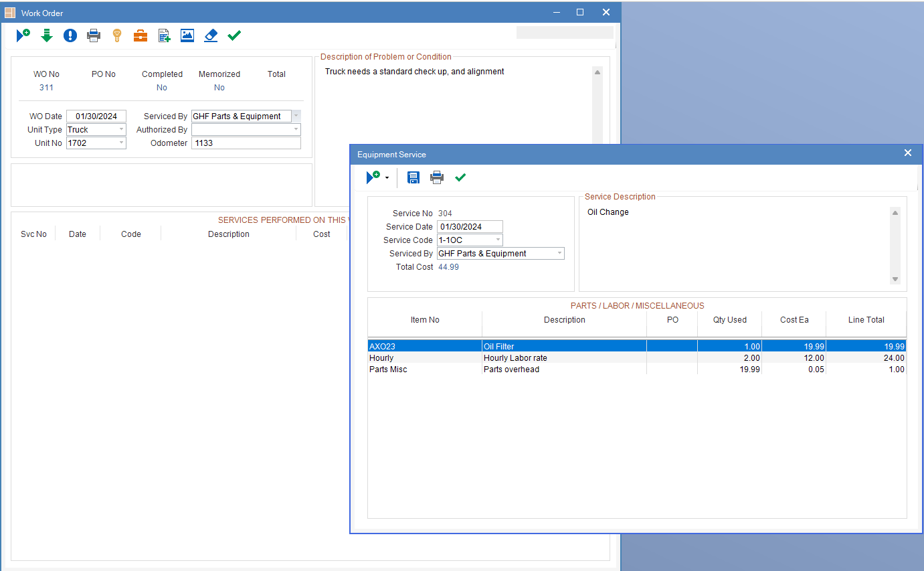Open the image attachment icon
The width and height of the screenshot is (924, 571).
click(x=187, y=35)
